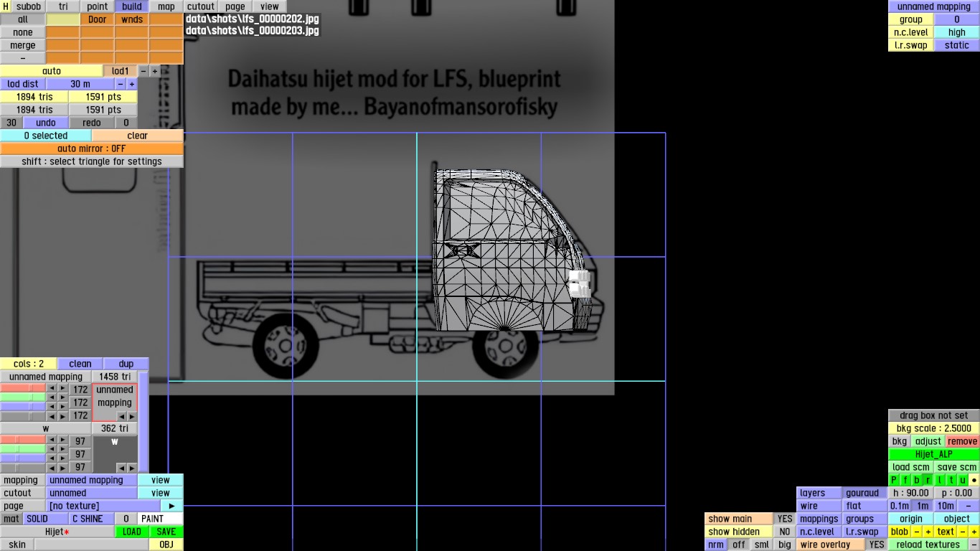Image resolution: width=980 pixels, height=551 pixels.
Task: Click left arrow in the unnamed mapping preview box
Action: (x=121, y=416)
